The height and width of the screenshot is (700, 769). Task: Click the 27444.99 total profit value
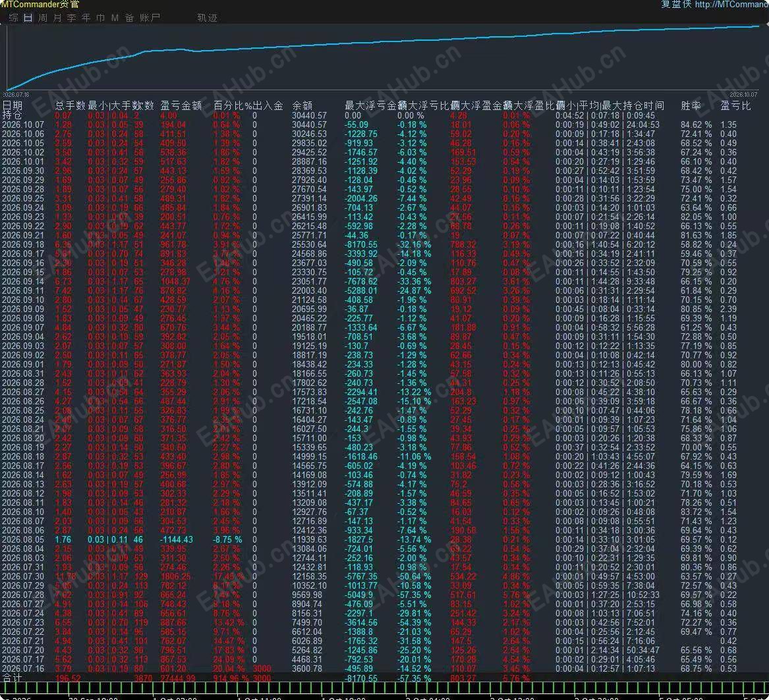178,678
